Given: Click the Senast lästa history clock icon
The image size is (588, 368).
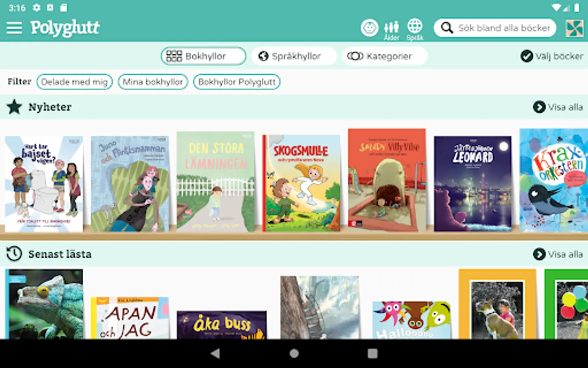Looking at the screenshot, I should coord(14,254).
